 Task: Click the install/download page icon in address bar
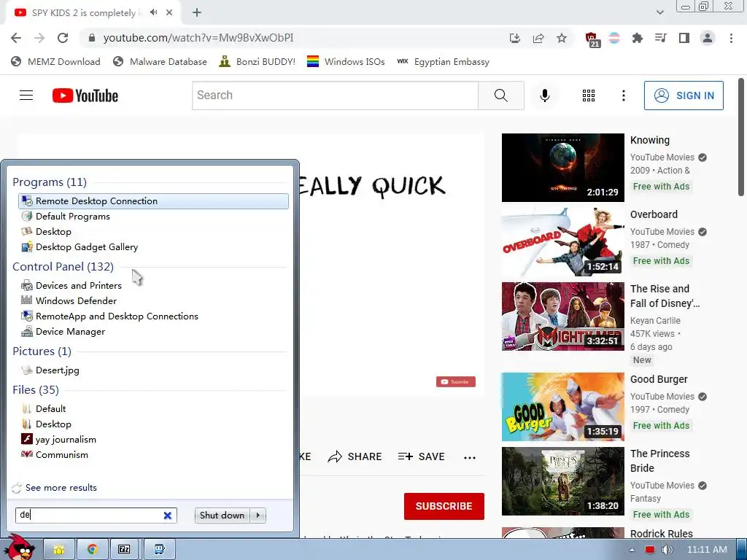click(515, 38)
